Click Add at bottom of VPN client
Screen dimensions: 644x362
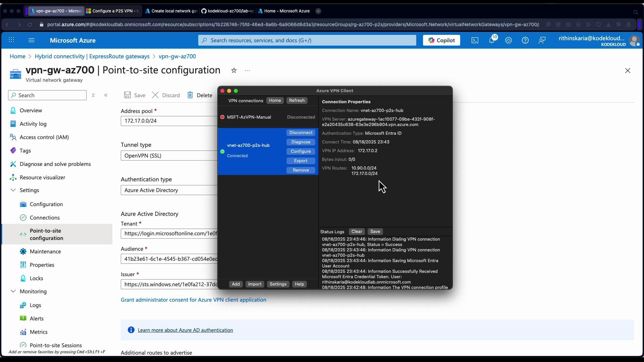click(x=236, y=284)
